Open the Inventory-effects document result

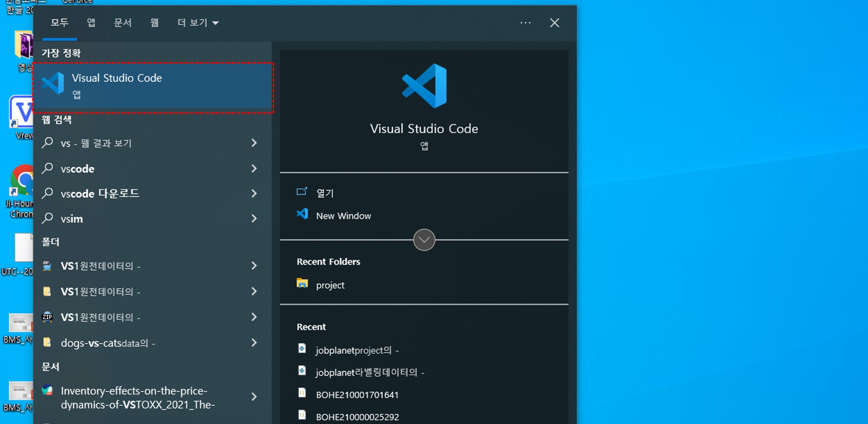(135, 397)
